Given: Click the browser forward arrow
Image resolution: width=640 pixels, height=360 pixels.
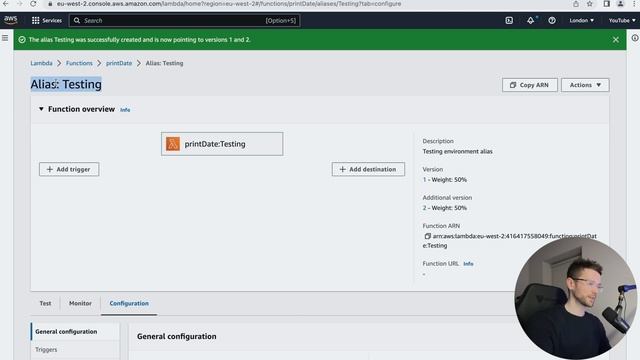Looking at the screenshot, I should (x=19, y=4).
